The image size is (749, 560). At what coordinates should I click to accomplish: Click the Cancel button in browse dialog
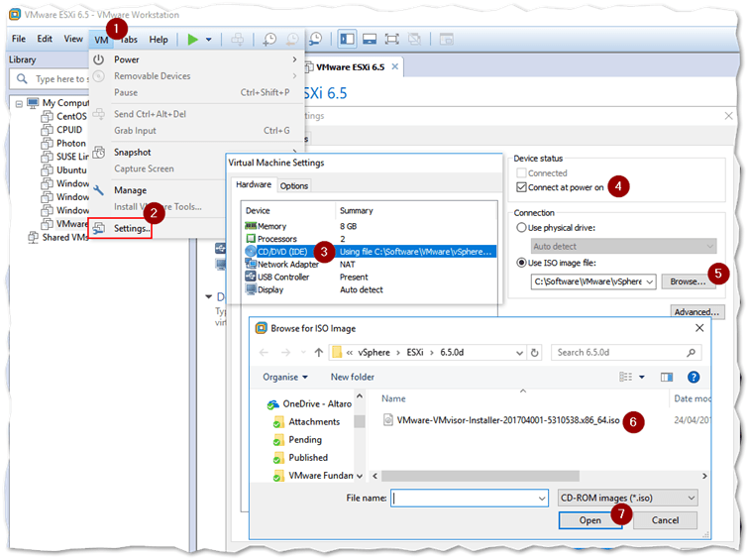click(x=665, y=520)
